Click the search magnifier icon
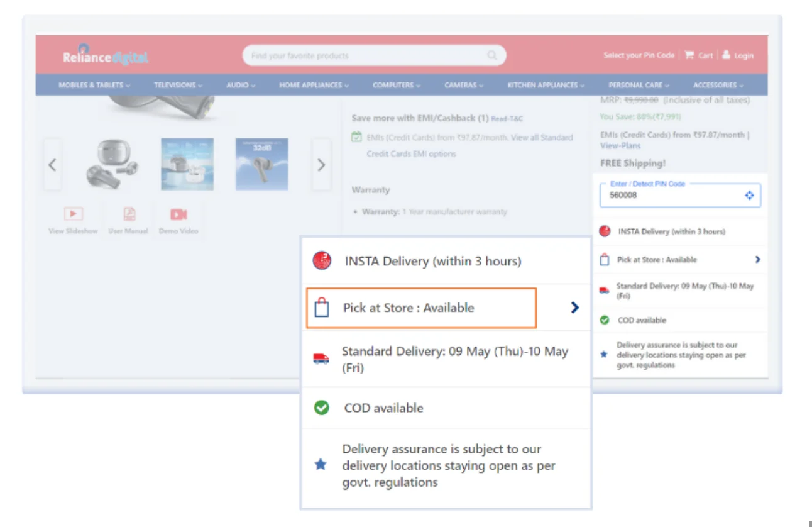This screenshot has width=812, height=527. pyautogui.click(x=492, y=56)
